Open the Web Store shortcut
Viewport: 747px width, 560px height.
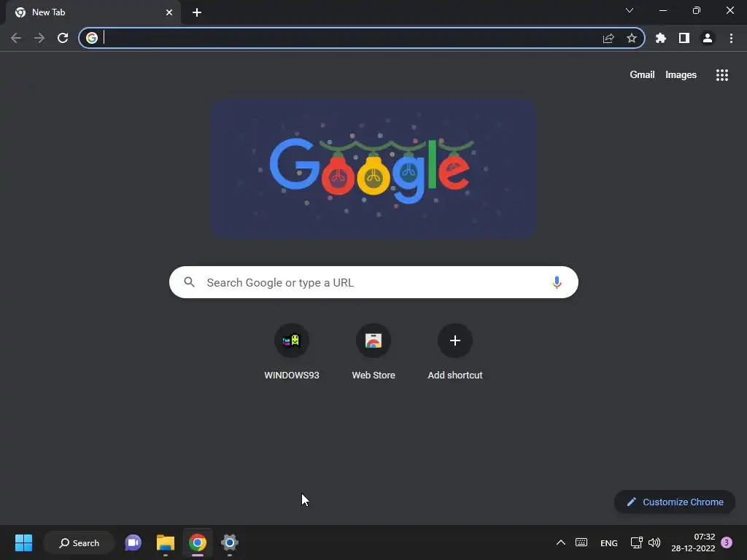click(x=373, y=352)
